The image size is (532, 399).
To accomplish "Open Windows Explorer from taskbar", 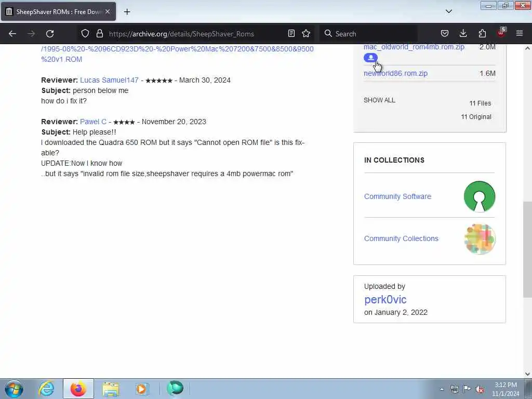I will tap(111, 389).
